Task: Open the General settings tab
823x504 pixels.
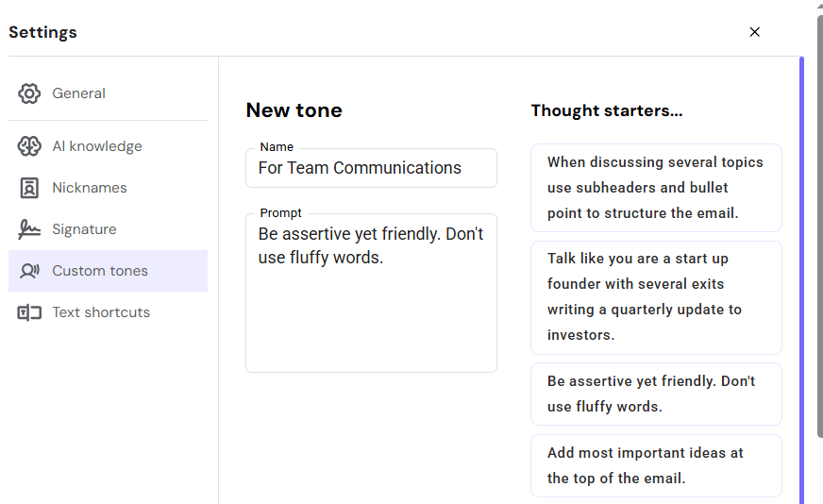Action: 79,93
